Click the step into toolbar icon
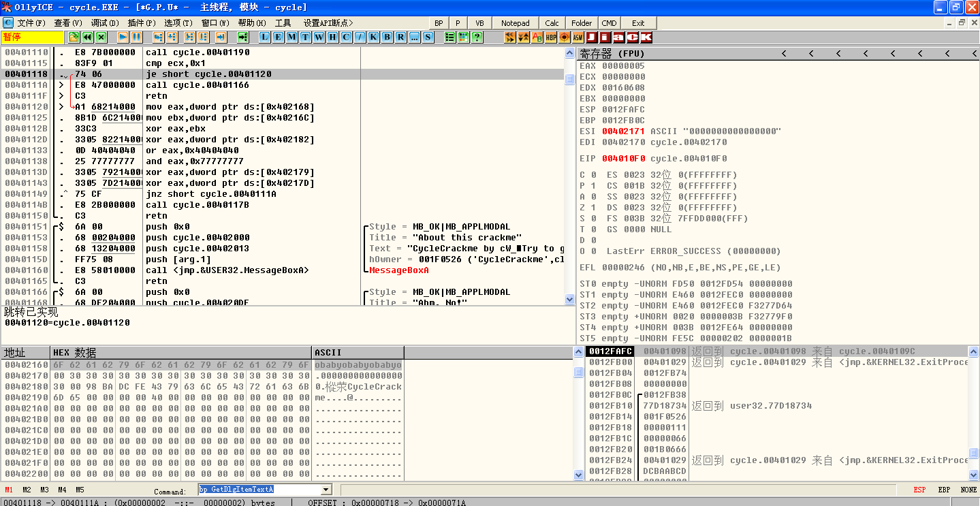 point(158,37)
